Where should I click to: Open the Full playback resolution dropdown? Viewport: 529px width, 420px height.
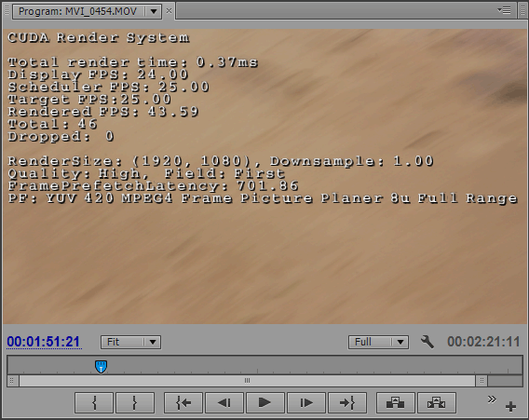click(378, 342)
